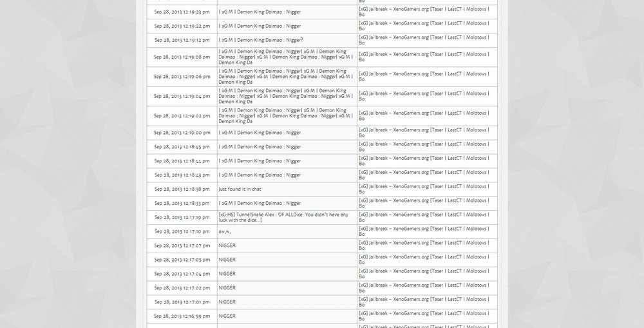Select timestamp Sep 28, 2013 12:19:06 pm
644x328 pixels.
(x=182, y=77)
